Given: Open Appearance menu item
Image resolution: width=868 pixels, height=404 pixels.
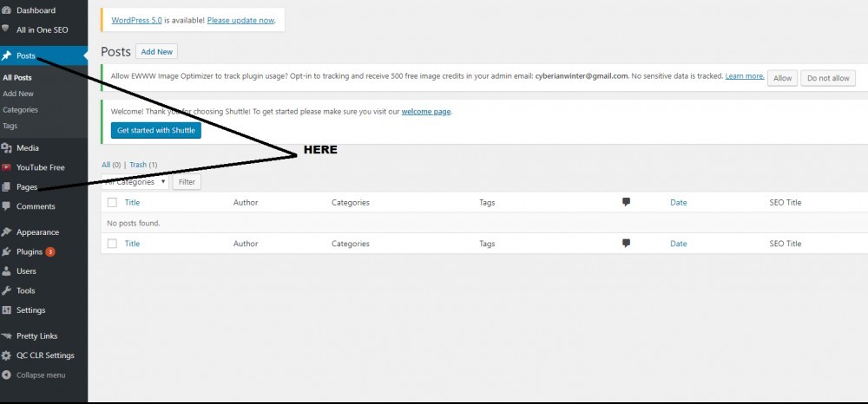Looking at the screenshot, I should click(37, 232).
